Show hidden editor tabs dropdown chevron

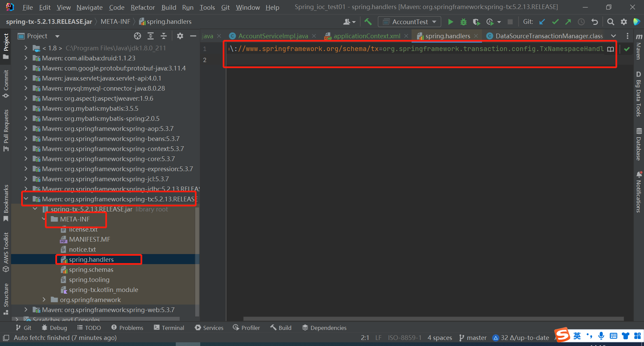pyautogui.click(x=613, y=36)
